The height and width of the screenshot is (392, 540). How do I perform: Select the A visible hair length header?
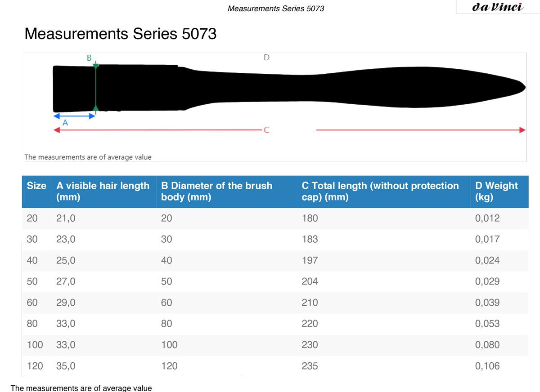(103, 192)
